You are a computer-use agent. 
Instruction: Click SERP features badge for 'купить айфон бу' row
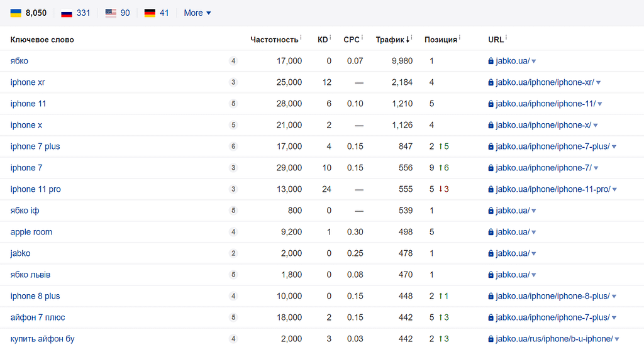[233, 338]
